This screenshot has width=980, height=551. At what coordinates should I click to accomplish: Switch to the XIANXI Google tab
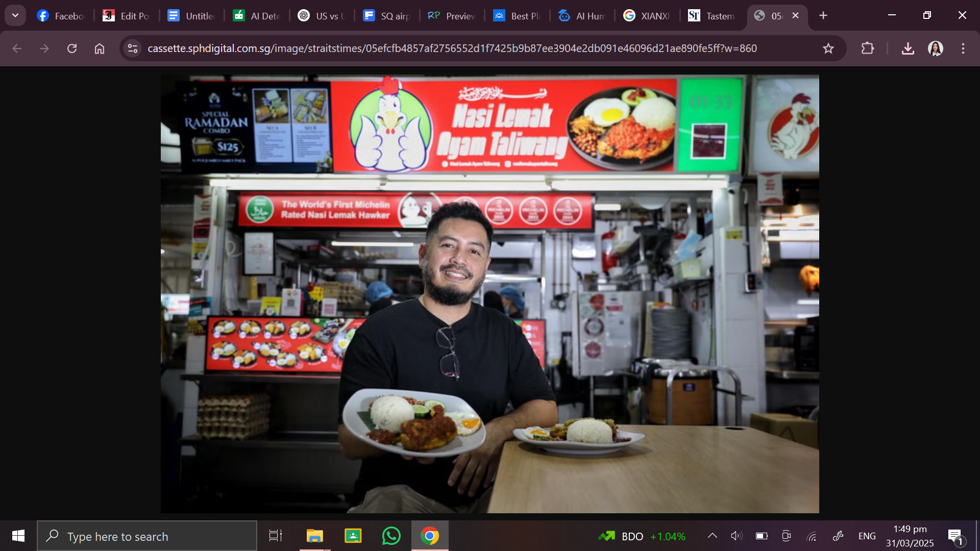(647, 16)
